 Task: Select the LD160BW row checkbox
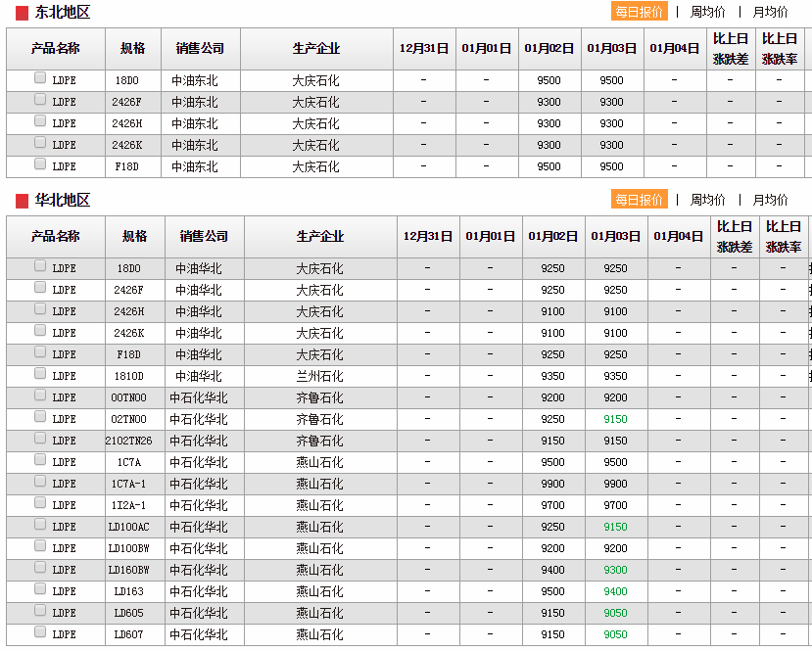tap(40, 568)
